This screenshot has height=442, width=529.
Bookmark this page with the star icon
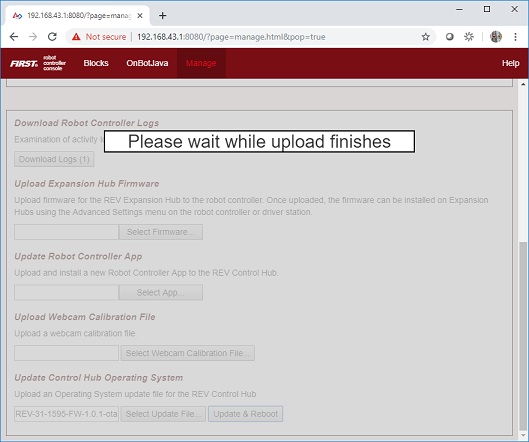point(426,37)
